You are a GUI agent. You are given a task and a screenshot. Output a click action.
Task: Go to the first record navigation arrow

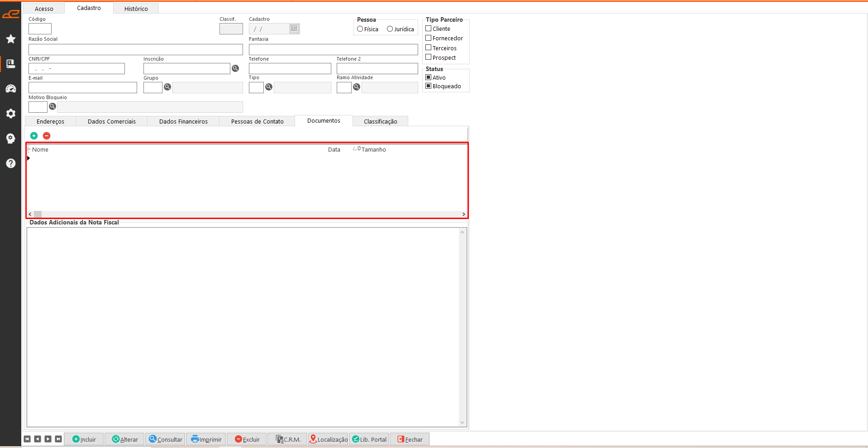27,439
